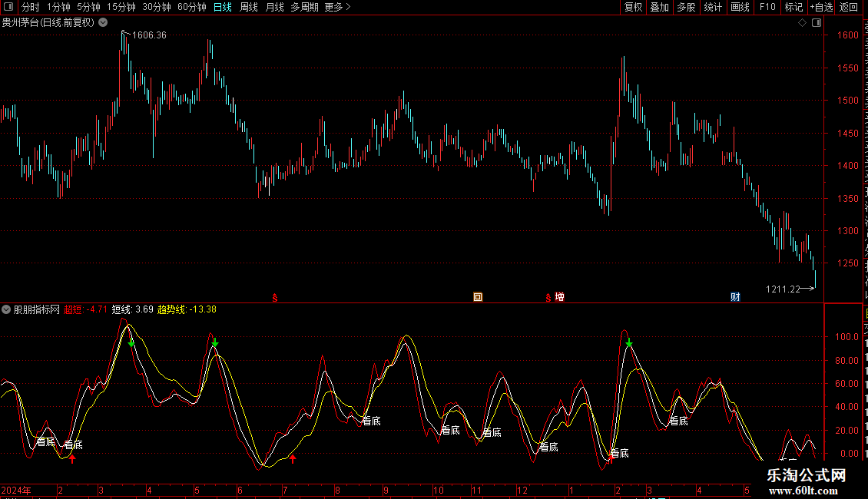Viewport: 868px width, 499px height.
Task: Click the 回 event marker icon
Action: pos(478,297)
